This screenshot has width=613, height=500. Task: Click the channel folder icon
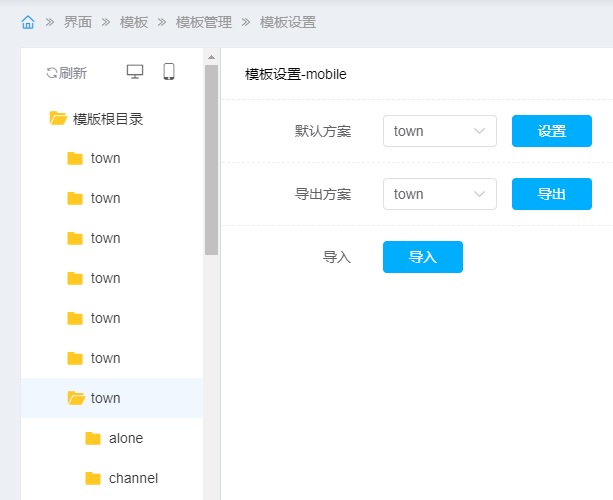pyautogui.click(x=93, y=478)
